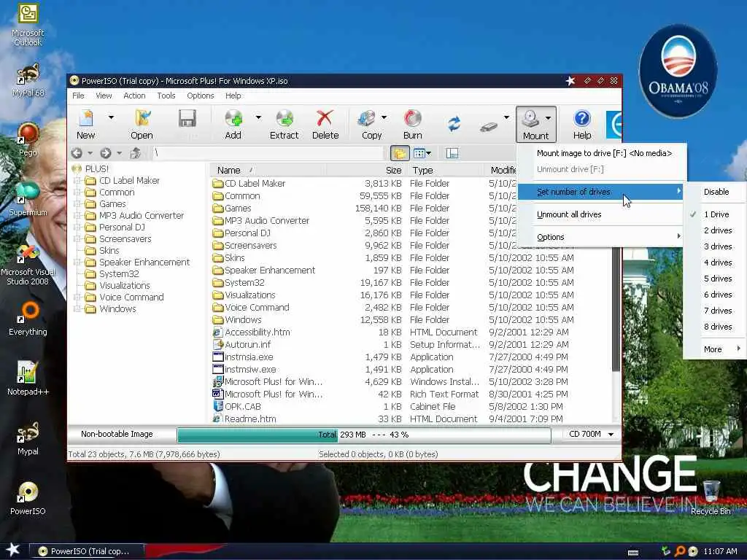
Task: Click the Start star button
Action: [12, 550]
